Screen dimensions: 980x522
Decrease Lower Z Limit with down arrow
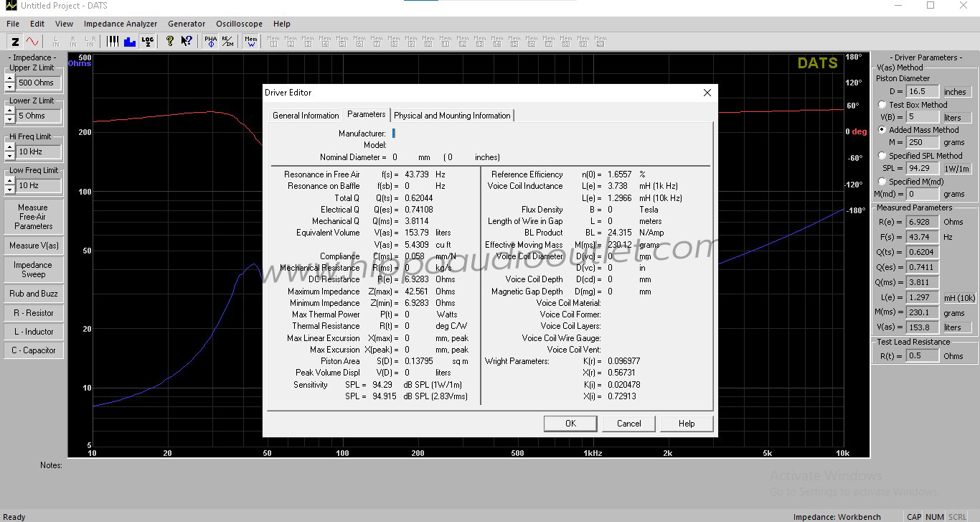9,119
